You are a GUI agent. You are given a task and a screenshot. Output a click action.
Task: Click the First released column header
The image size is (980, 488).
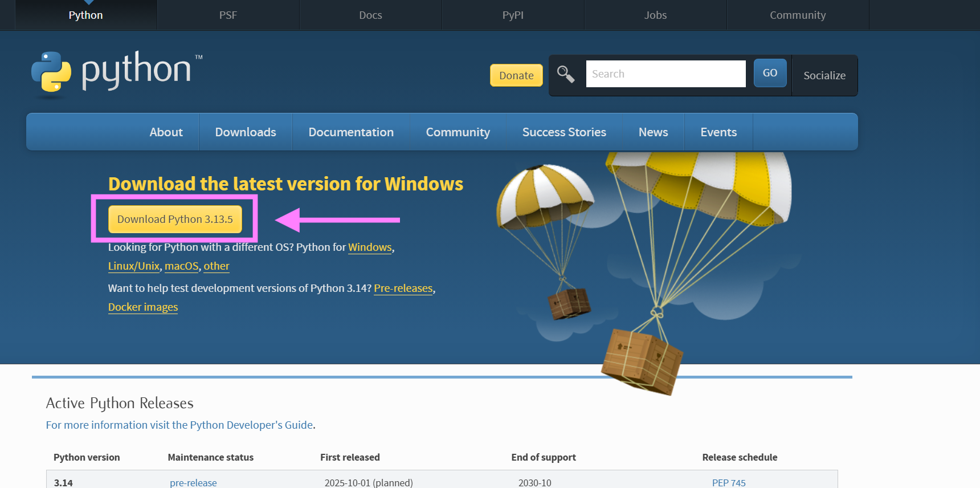(350, 457)
